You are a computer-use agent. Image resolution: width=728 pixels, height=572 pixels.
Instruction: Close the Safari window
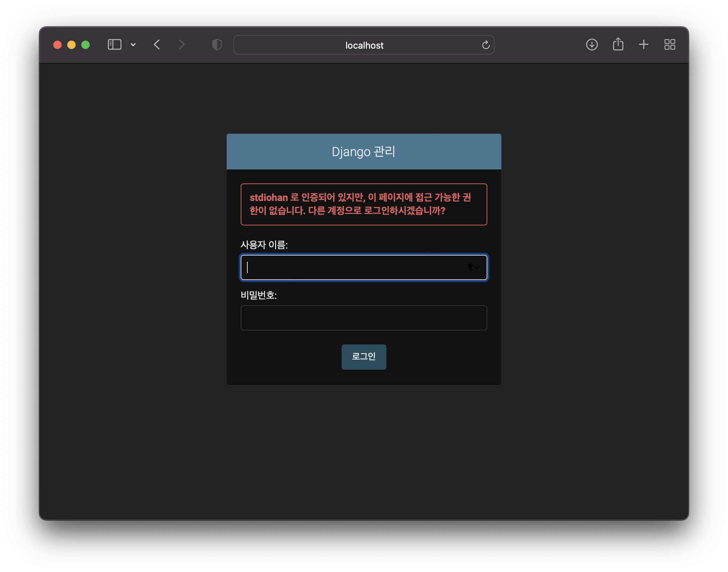click(57, 45)
